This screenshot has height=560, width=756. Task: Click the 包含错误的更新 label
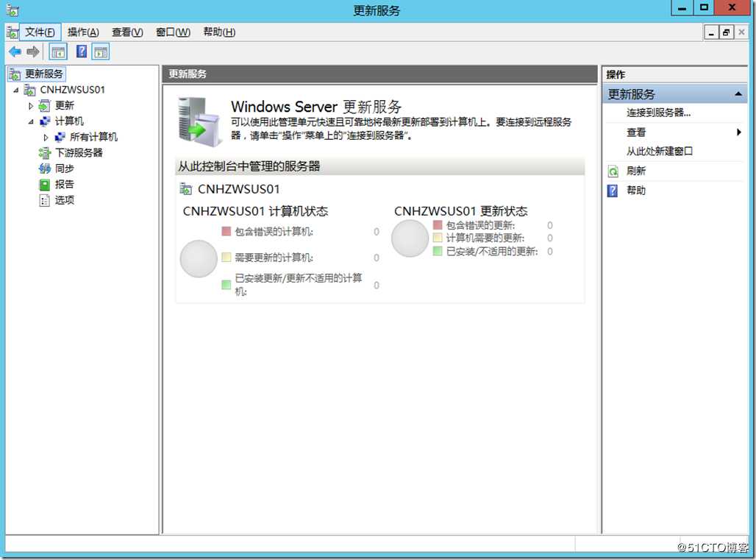480,225
